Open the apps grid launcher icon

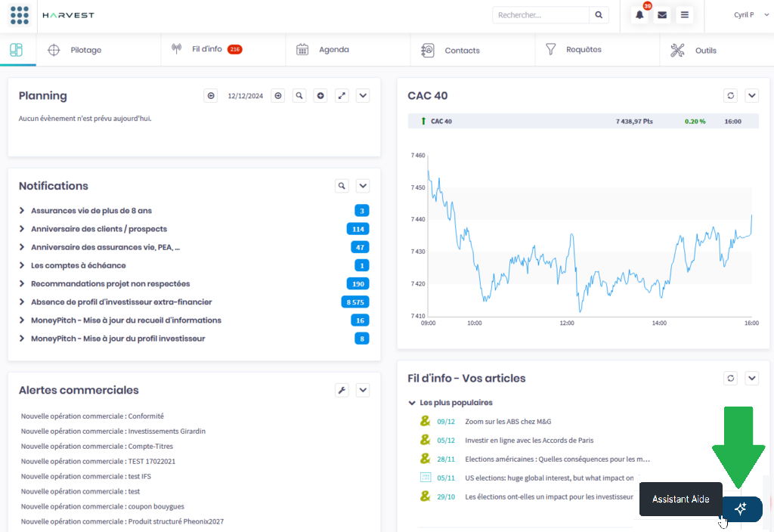click(x=20, y=15)
